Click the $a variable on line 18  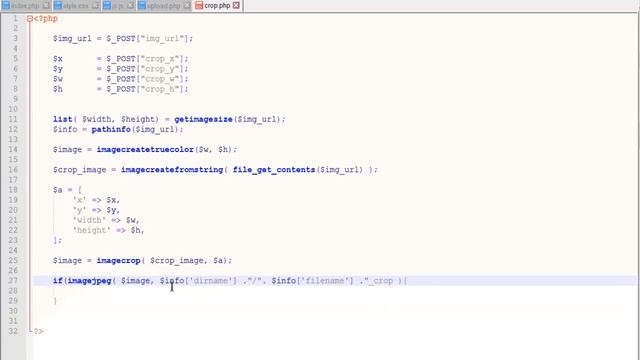point(58,190)
